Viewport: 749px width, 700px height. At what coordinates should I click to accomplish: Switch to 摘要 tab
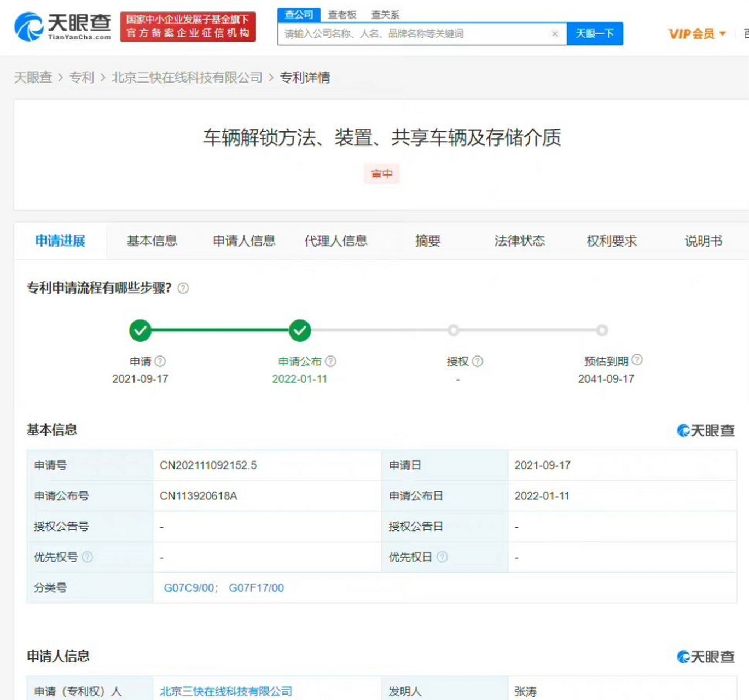pos(428,241)
